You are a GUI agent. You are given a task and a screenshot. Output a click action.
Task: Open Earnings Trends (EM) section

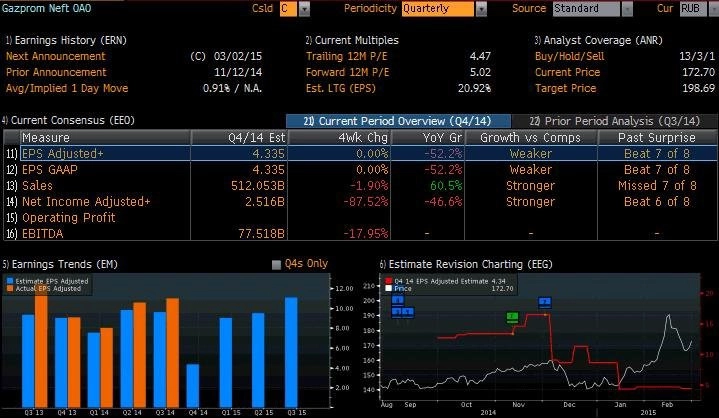point(60,264)
